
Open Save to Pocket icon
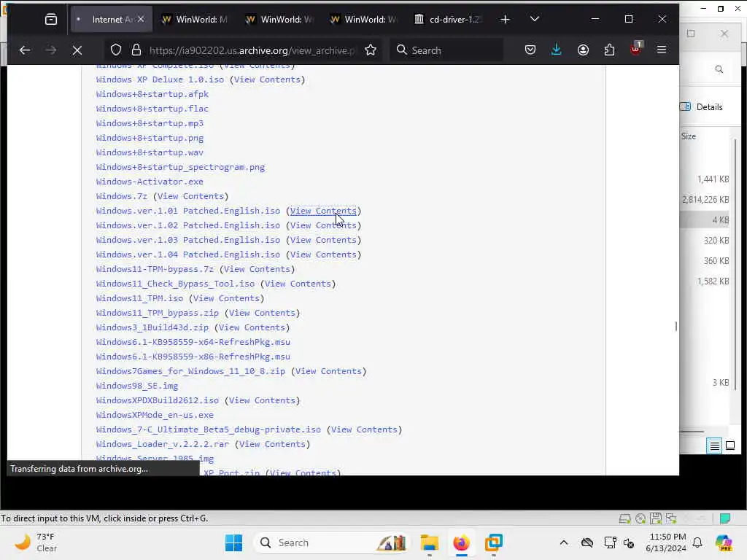point(530,50)
